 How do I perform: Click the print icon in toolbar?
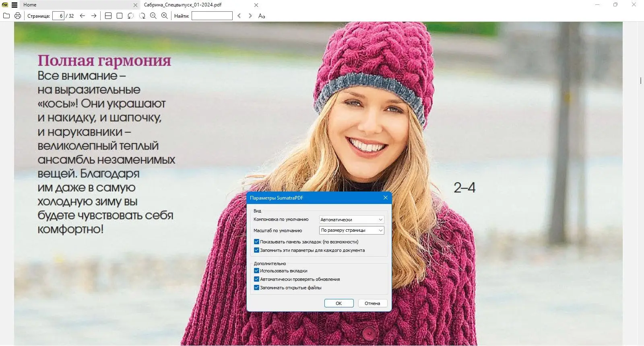point(18,16)
